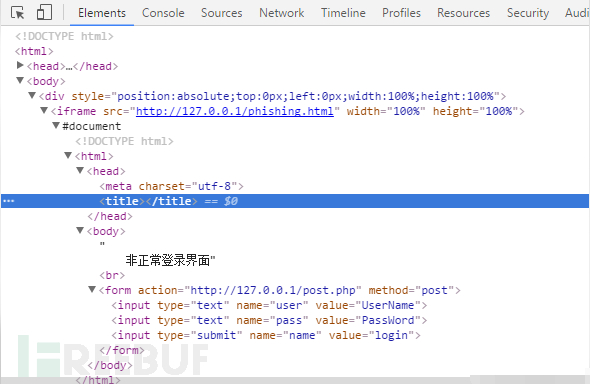
Task: Open the Sources tab
Action: pos(222,13)
